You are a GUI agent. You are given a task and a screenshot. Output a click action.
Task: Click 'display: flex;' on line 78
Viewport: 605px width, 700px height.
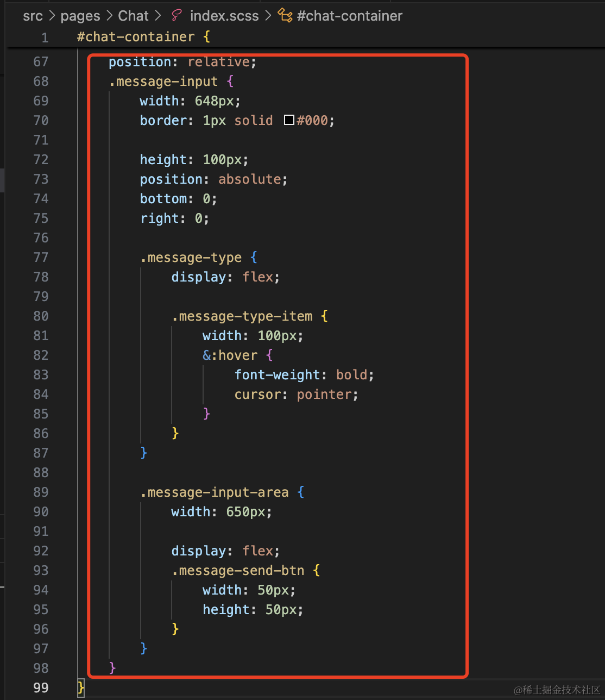coord(226,277)
